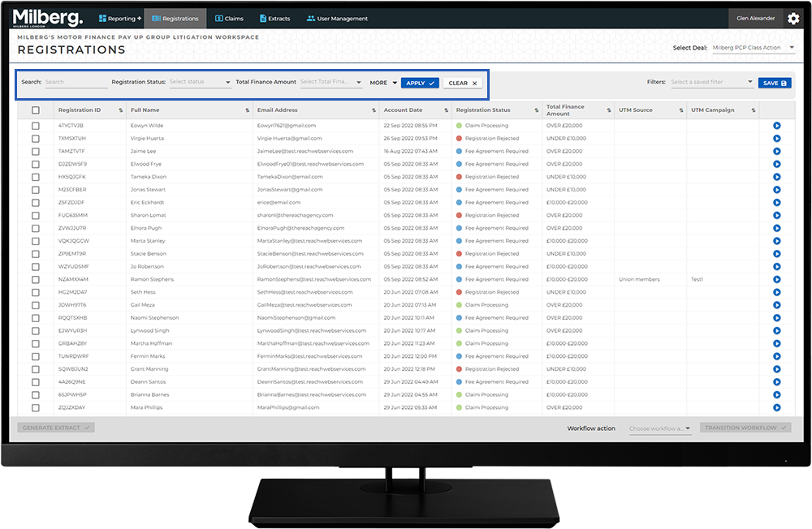The image size is (812, 529).
Task: Toggle the select-all checkbox in table header
Action: (35, 110)
